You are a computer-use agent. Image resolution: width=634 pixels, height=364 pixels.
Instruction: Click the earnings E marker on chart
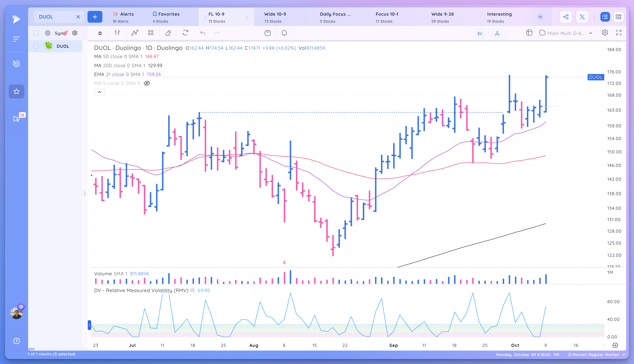pyautogui.click(x=284, y=263)
